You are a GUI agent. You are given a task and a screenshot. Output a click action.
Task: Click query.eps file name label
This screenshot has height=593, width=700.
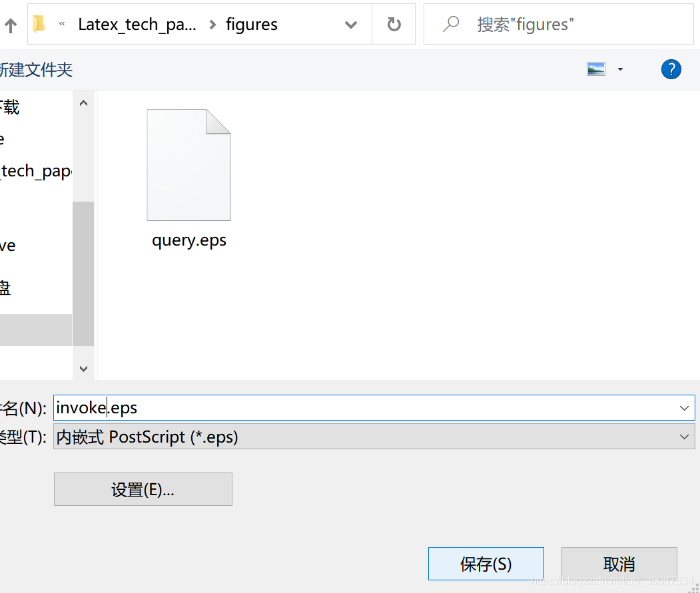pos(189,240)
